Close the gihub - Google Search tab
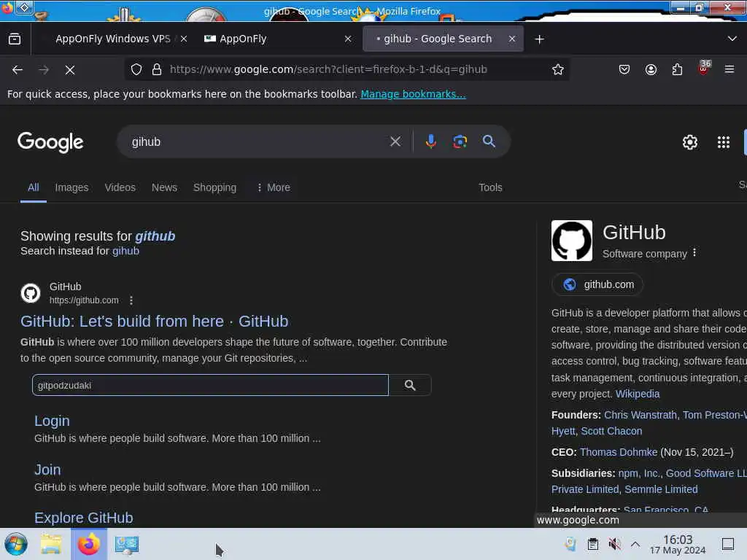Image resolution: width=747 pixels, height=560 pixels. tap(511, 39)
